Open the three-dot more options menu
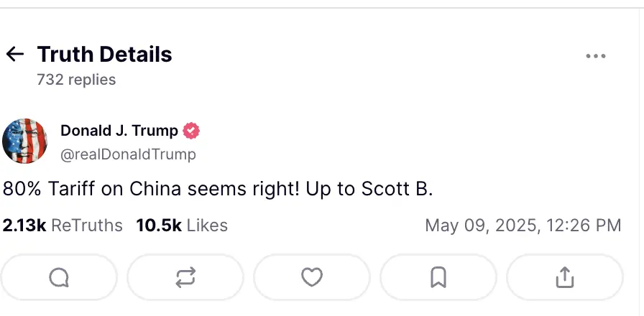The image size is (644, 316). [x=596, y=57]
